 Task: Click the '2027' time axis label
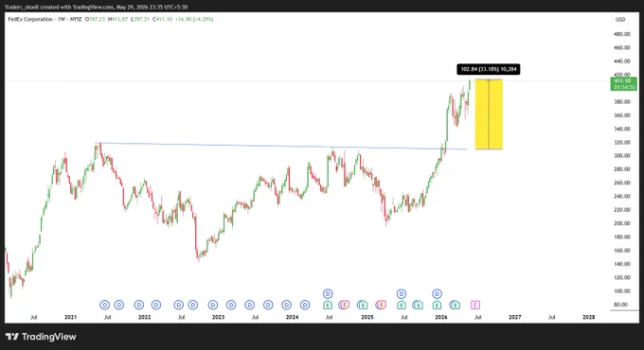click(x=514, y=317)
